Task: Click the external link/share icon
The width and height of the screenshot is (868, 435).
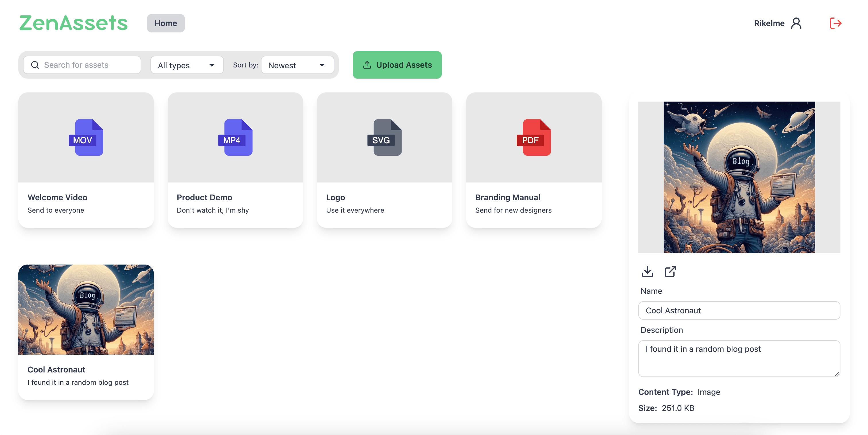Action: pos(671,271)
